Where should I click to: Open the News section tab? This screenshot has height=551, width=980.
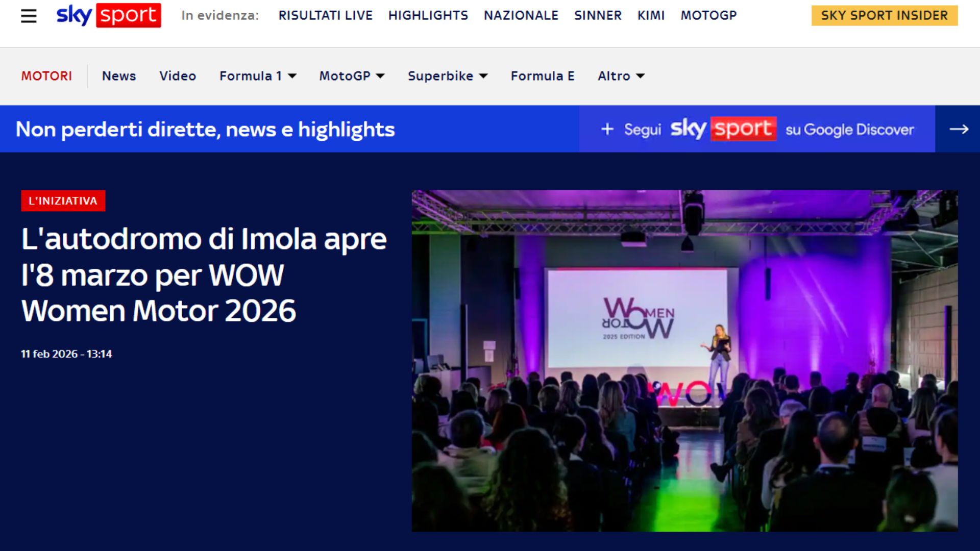(x=119, y=76)
